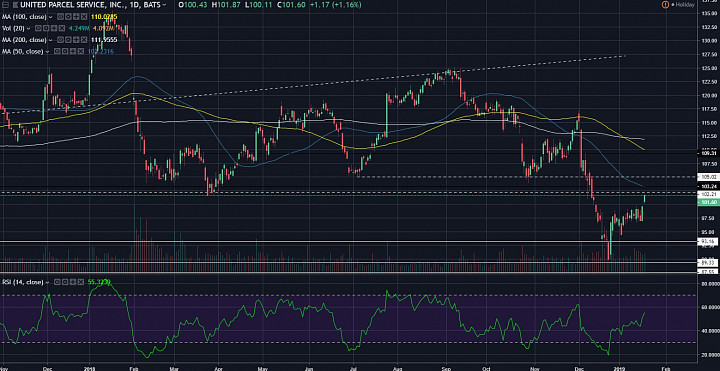The image size is (720, 371).
Task: Open the third icon on the Vol (20) row
Action: point(54,28)
